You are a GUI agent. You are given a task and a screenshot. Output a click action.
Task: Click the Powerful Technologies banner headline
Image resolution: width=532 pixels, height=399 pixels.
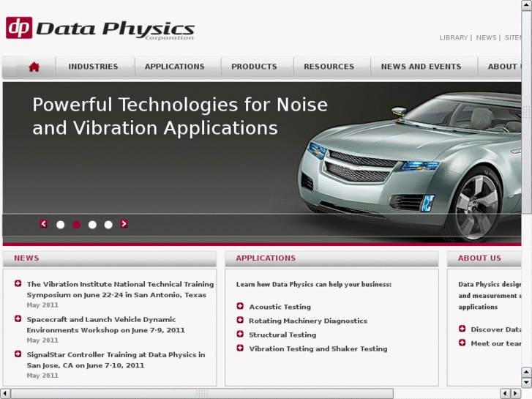point(180,116)
